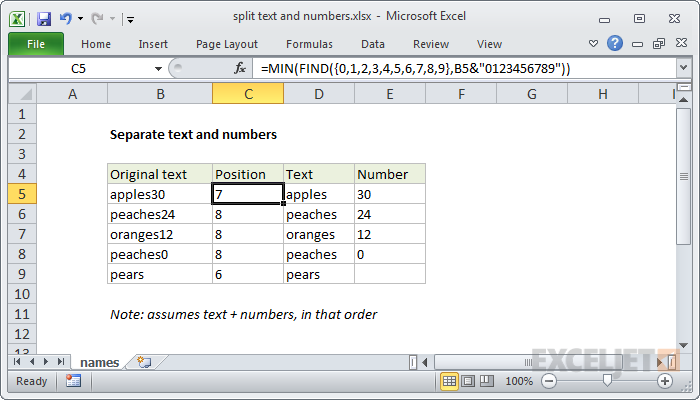The image size is (700, 400).
Task: Click the Undo arrow icon
Action: [x=65, y=18]
